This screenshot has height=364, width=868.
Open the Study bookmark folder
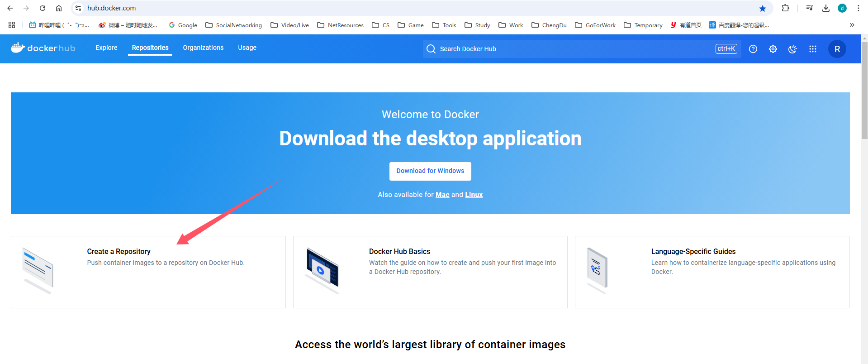(x=477, y=25)
